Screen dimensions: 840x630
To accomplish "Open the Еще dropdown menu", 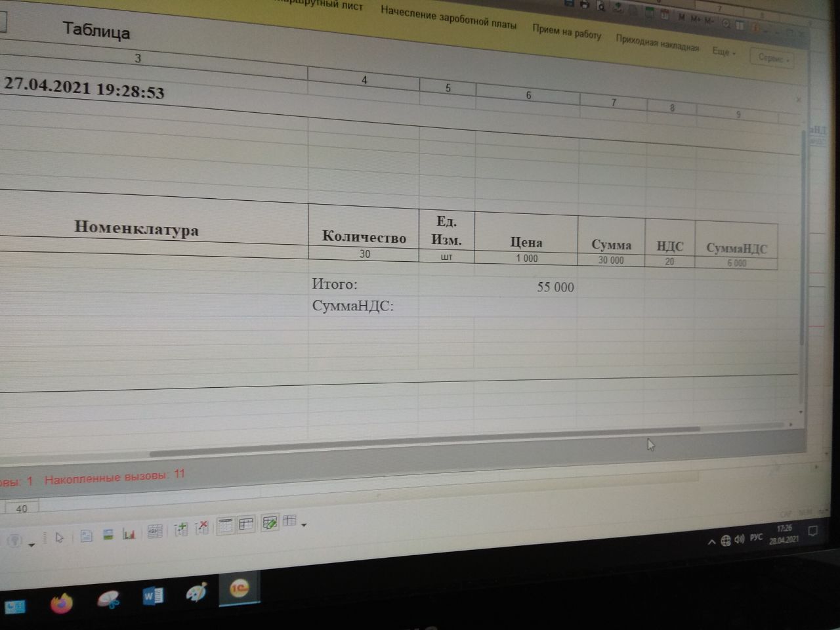I will (724, 51).
